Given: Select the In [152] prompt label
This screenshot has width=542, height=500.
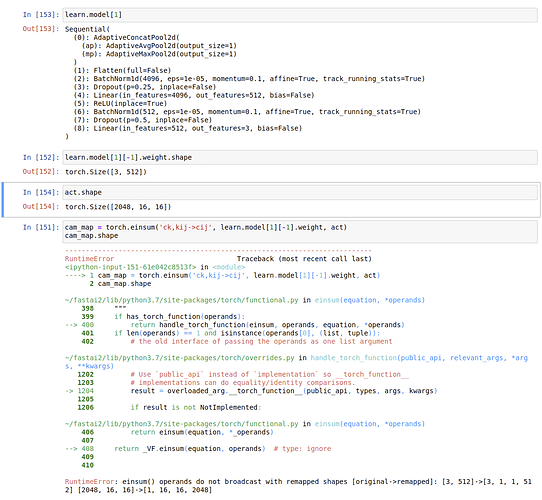Looking at the screenshot, I should (41, 158).
